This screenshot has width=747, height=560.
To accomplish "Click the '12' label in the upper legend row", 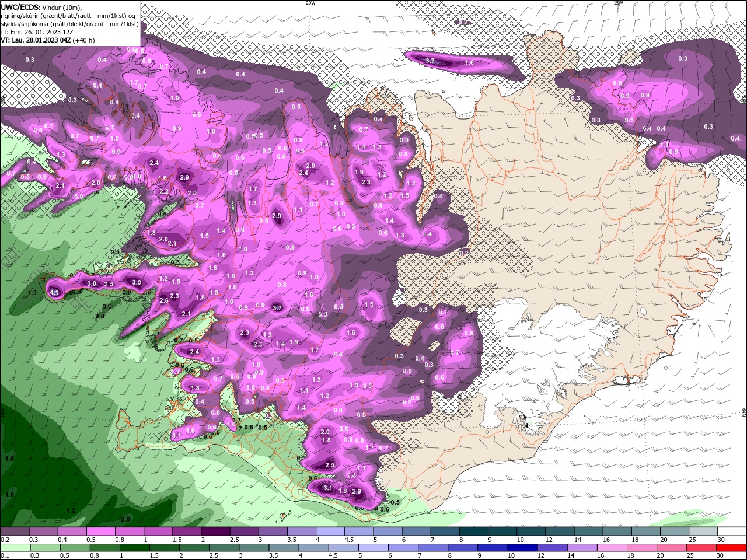I will click(549, 540).
